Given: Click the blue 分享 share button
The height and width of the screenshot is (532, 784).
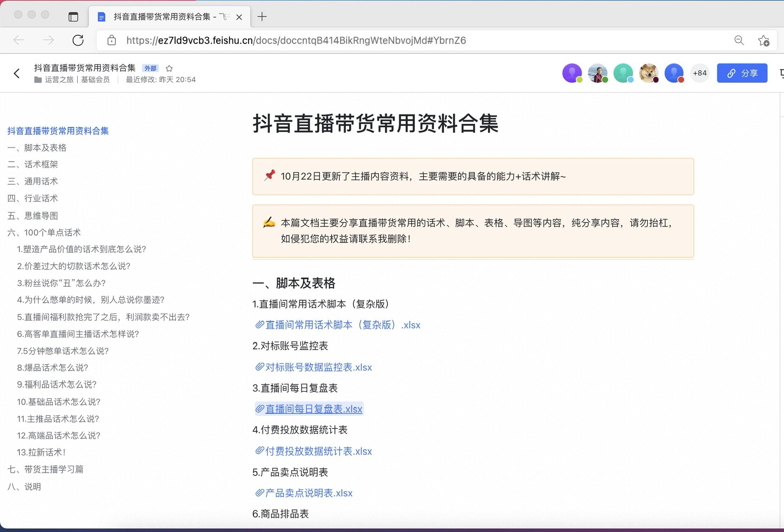Looking at the screenshot, I should point(742,73).
